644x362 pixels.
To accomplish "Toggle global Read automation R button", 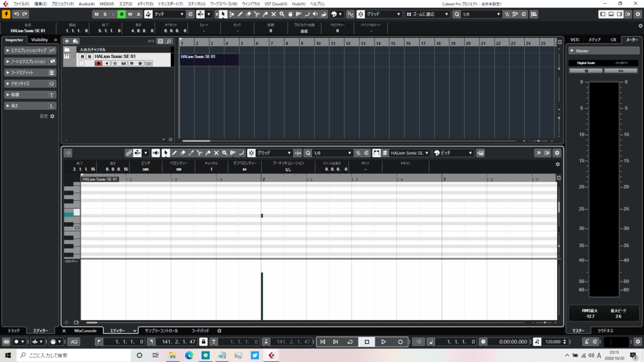I will tap(122, 14).
